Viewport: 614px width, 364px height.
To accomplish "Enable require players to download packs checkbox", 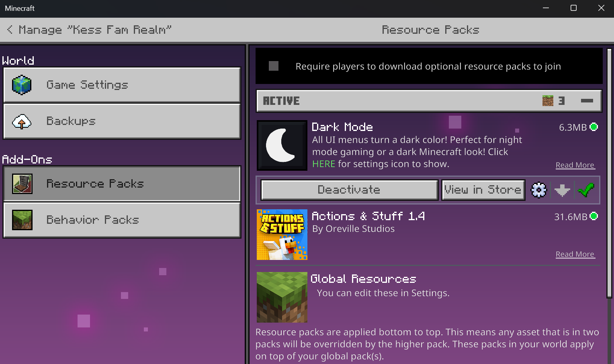I will coord(274,66).
